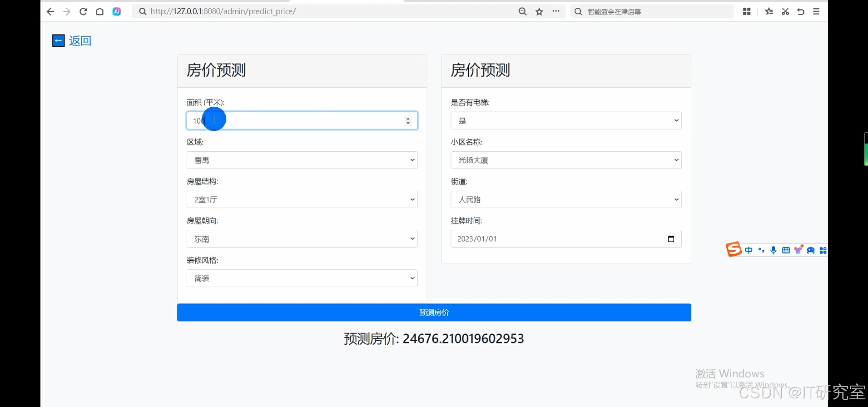
Task: Open the calendar picker in 挂牌时间 field
Action: click(671, 239)
